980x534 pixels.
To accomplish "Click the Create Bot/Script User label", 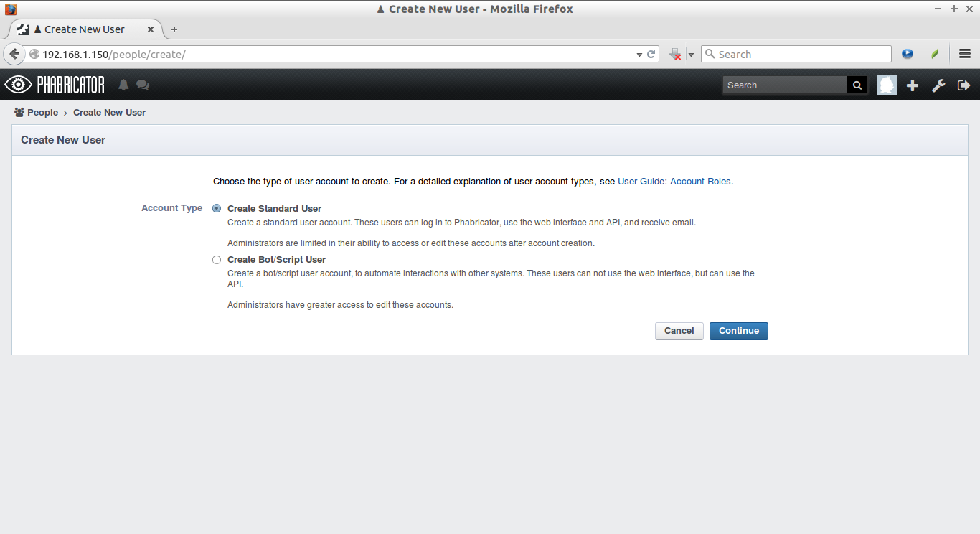I will 276,260.
